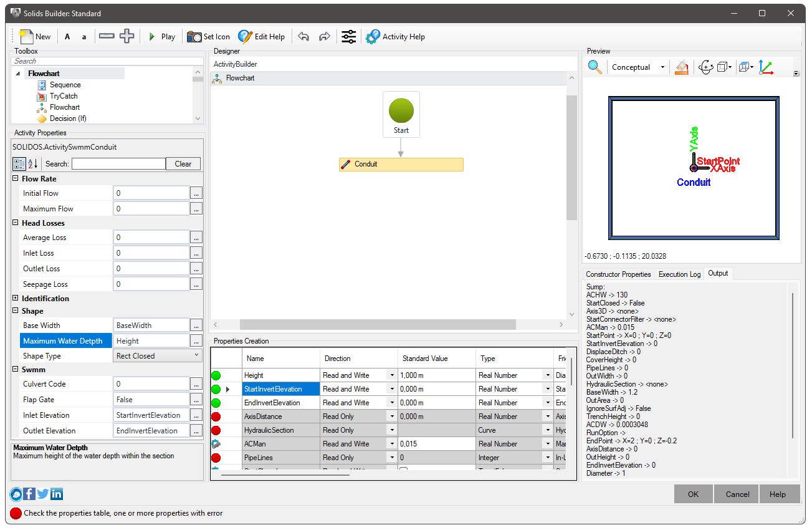812x530 pixels.
Task: Collapse the Swmm group
Action: [16, 370]
